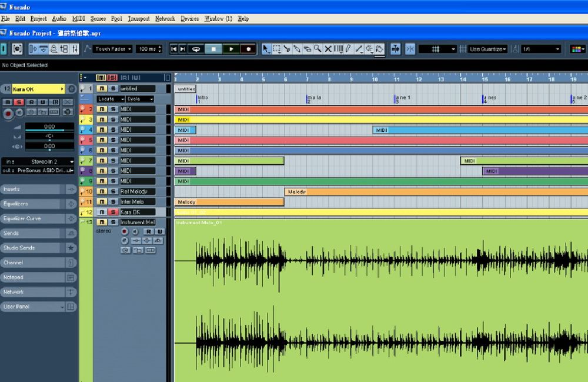Go to next marker in transport

183,49
